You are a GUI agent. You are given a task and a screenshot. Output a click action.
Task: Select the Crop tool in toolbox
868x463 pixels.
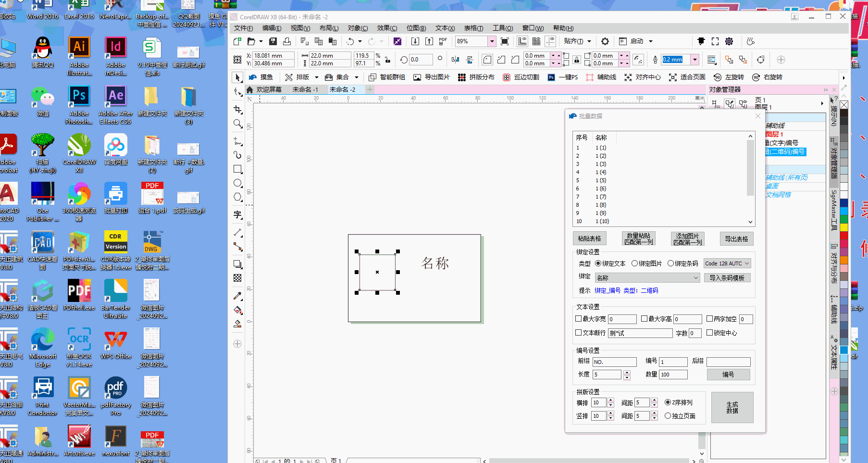coord(237,110)
